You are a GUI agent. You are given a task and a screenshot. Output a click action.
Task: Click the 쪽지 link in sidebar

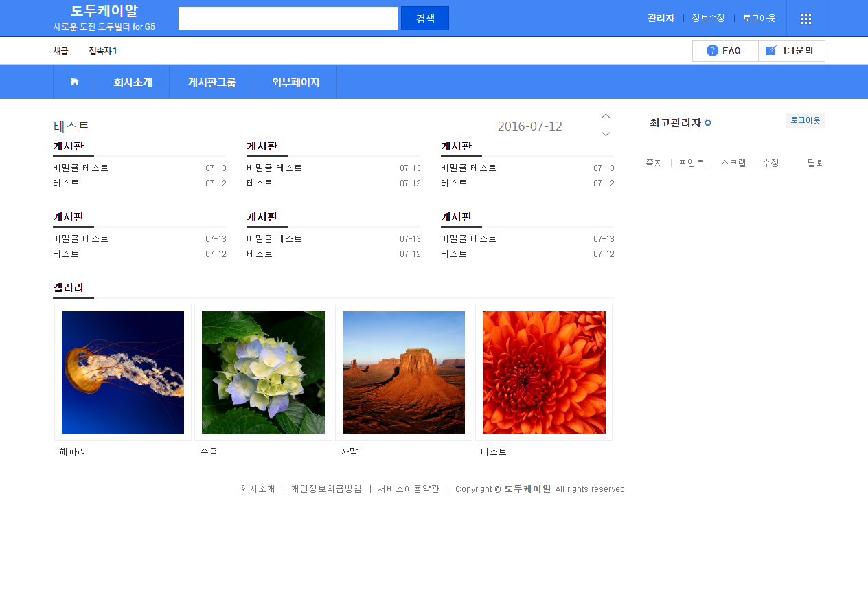pos(654,164)
